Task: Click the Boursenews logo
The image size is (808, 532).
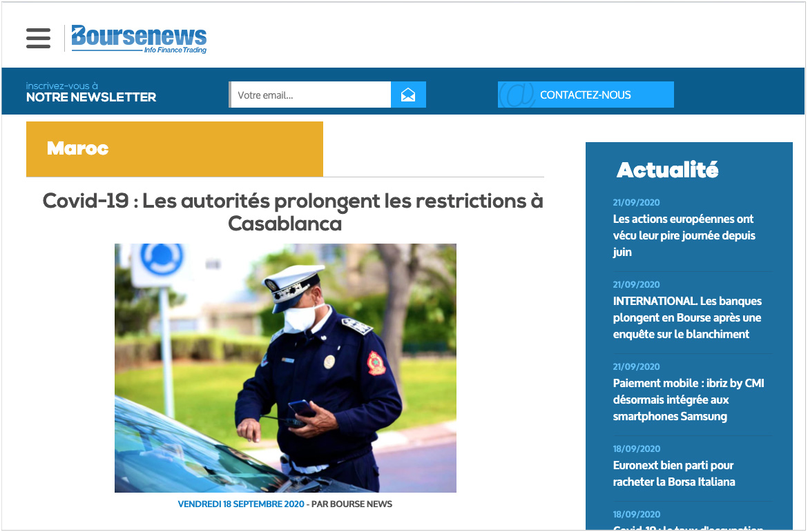Action: 138,39
